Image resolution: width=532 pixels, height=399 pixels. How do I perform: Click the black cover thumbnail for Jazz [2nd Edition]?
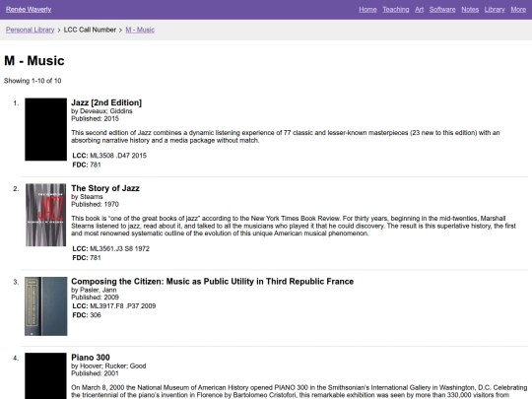coord(45,129)
